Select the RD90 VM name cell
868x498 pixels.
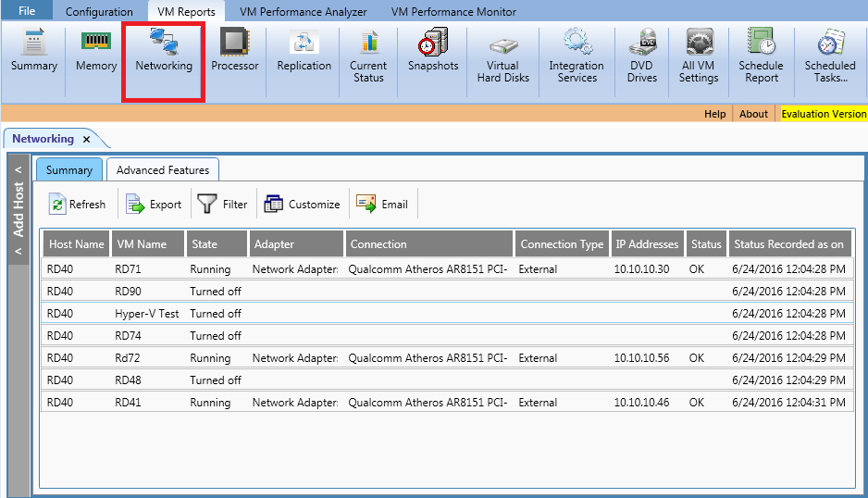128,292
